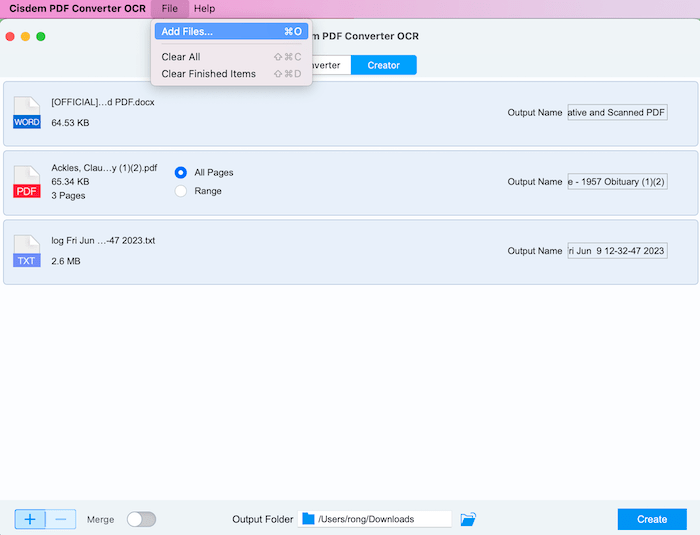700x535 pixels.
Task: Edit Output Name field for 1957 Obituary pdf
Action: [x=617, y=182]
